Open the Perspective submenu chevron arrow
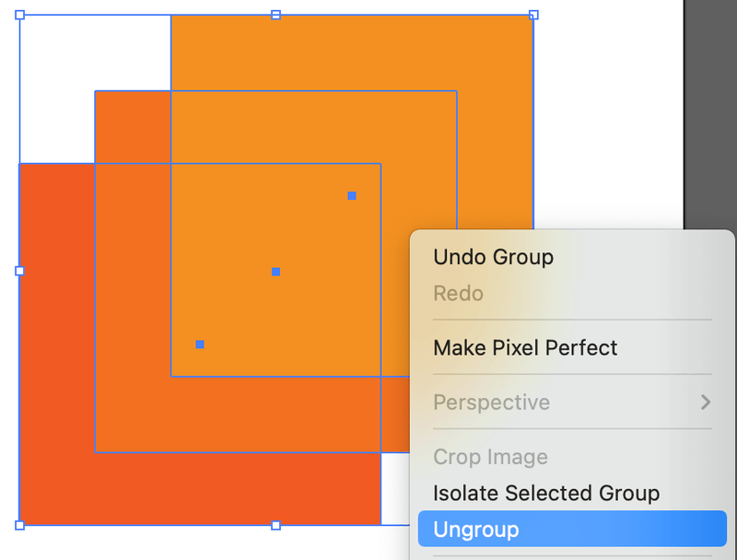Image resolution: width=737 pixels, height=560 pixels. click(x=706, y=402)
